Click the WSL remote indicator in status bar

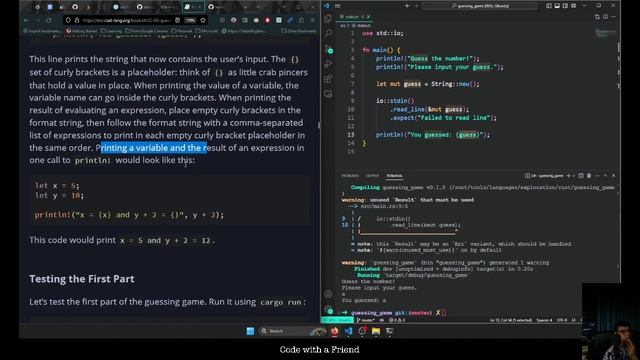pyautogui.click(x=337, y=320)
